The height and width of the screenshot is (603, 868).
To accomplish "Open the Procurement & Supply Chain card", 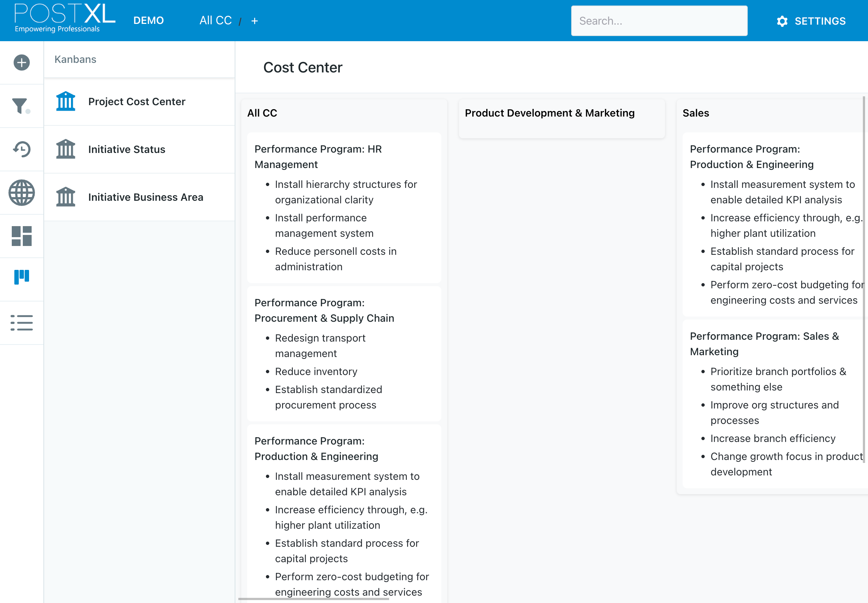I will tap(344, 354).
